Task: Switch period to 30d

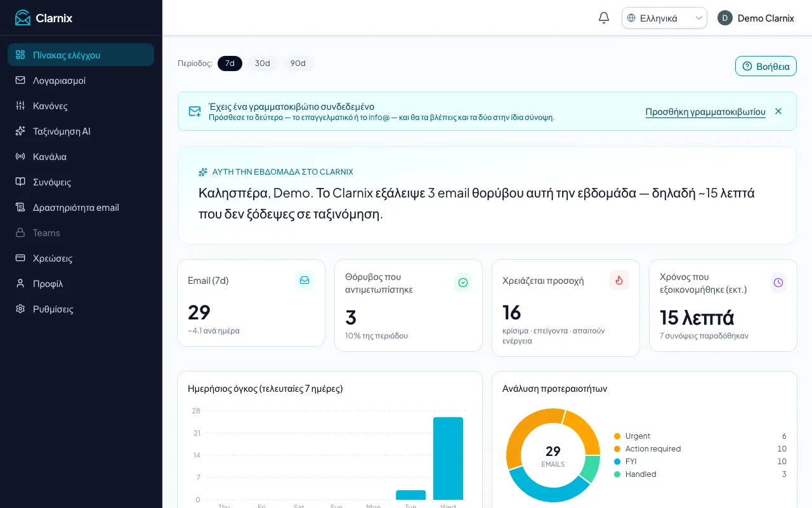Action: (x=263, y=63)
